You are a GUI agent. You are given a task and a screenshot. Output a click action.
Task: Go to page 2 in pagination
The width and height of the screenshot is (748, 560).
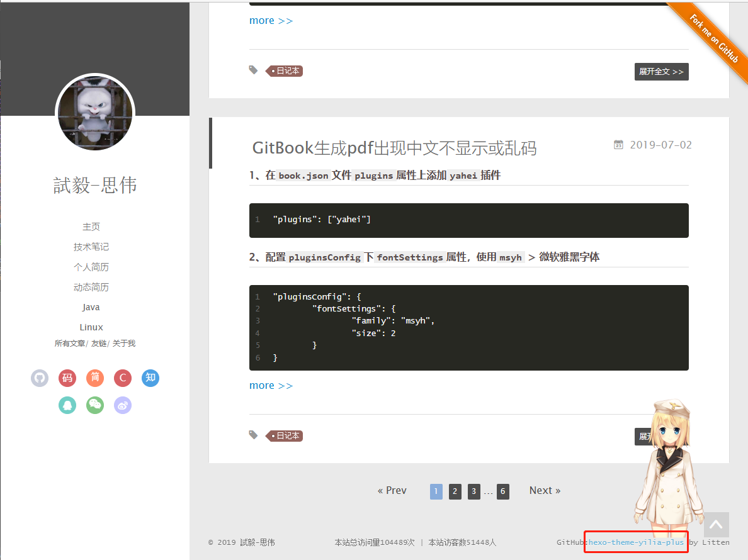pyautogui.click(x=455, y=491)
